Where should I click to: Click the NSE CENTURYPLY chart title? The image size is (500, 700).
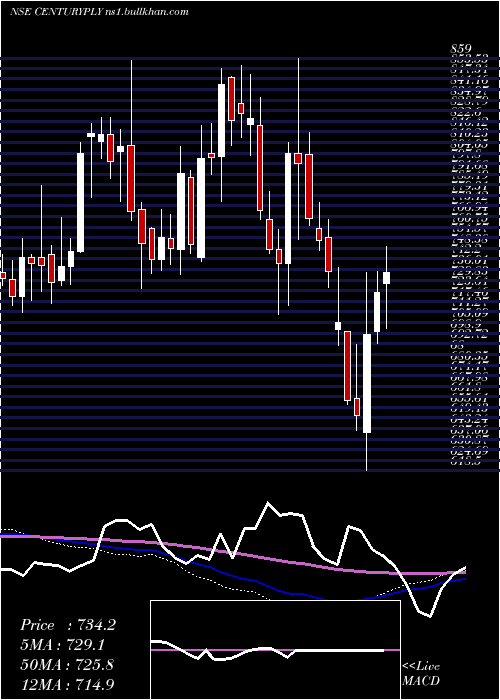[x=99, y=12]
